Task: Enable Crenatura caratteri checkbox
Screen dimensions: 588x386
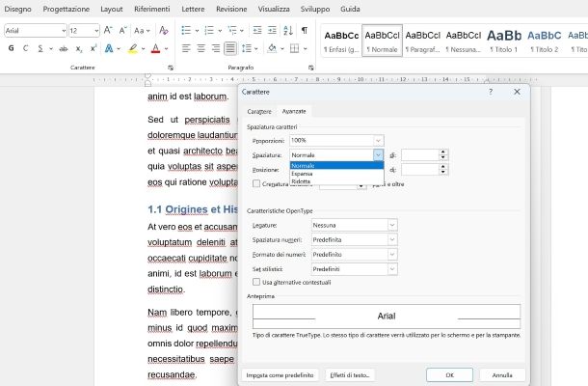Action: pos(256,183)
